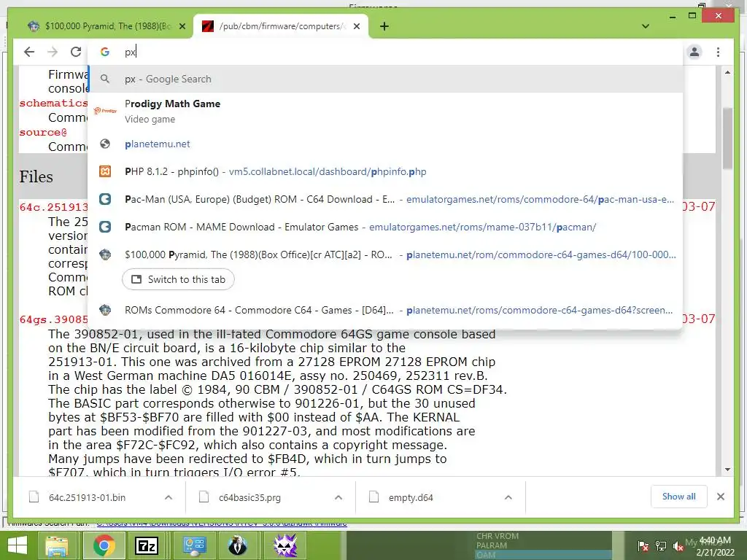Screen dimensions: 747x560
Task: Select Pacman ROM - MAME Download suggestion
Action: click(x=385, y=227)
